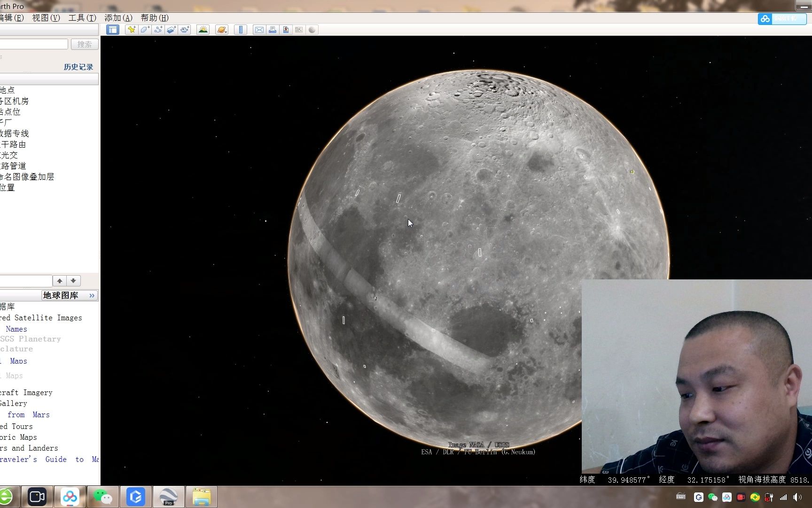The image size is (812, 508).
Task: Add a polygon using the toolbar icon
Action: pyautogui.click(x=145, y=30)
